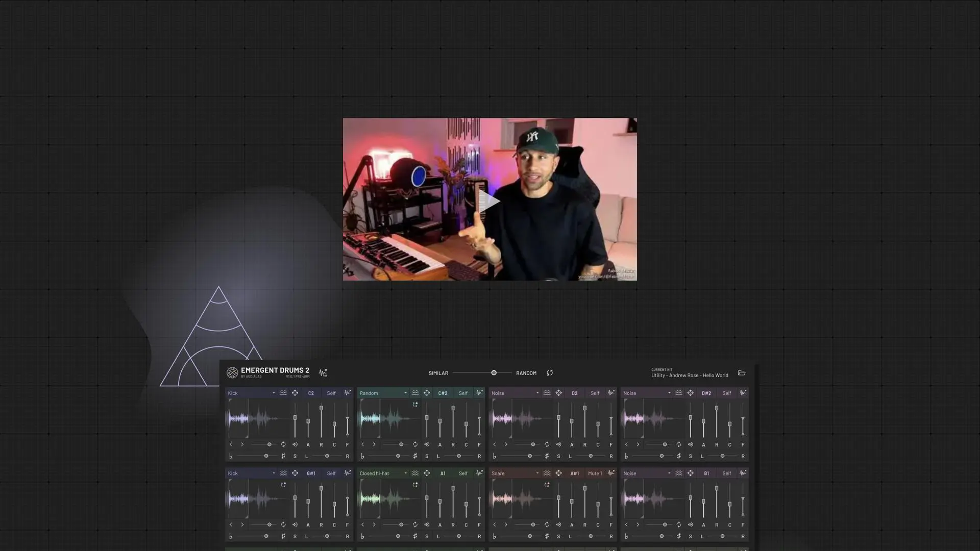Click the Self choke label on D2 pad
980x551 pixels.
pos(595,393)
